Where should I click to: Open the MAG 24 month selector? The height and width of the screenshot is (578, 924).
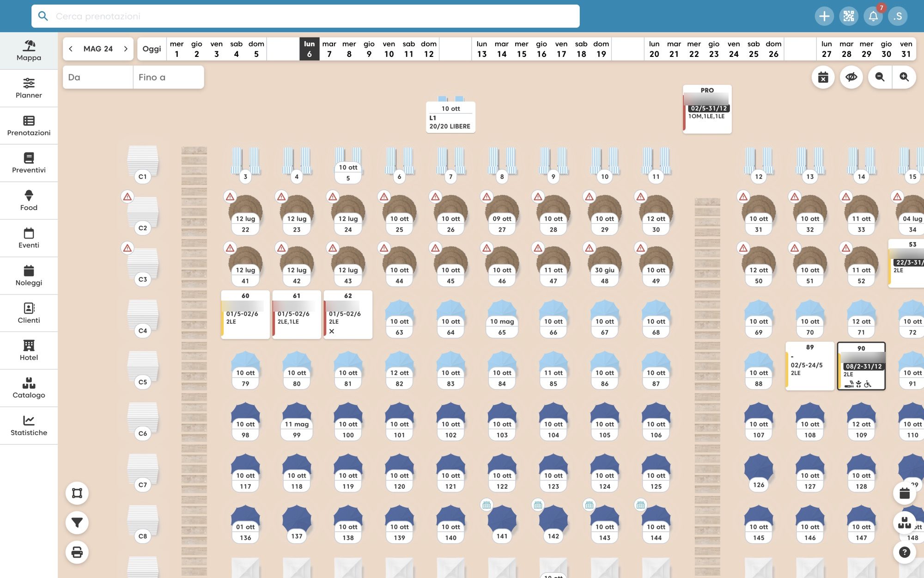98,49
